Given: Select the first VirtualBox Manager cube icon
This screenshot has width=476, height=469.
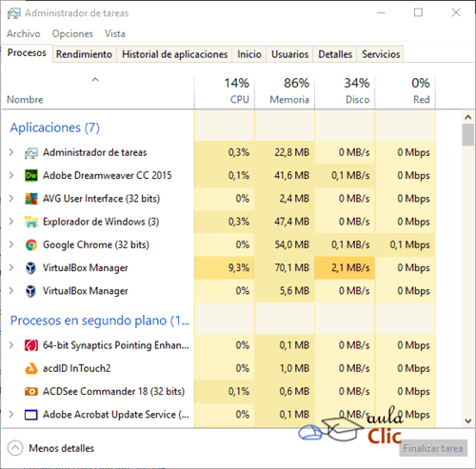Looking at the screenshot, I should tap(31, 268).
